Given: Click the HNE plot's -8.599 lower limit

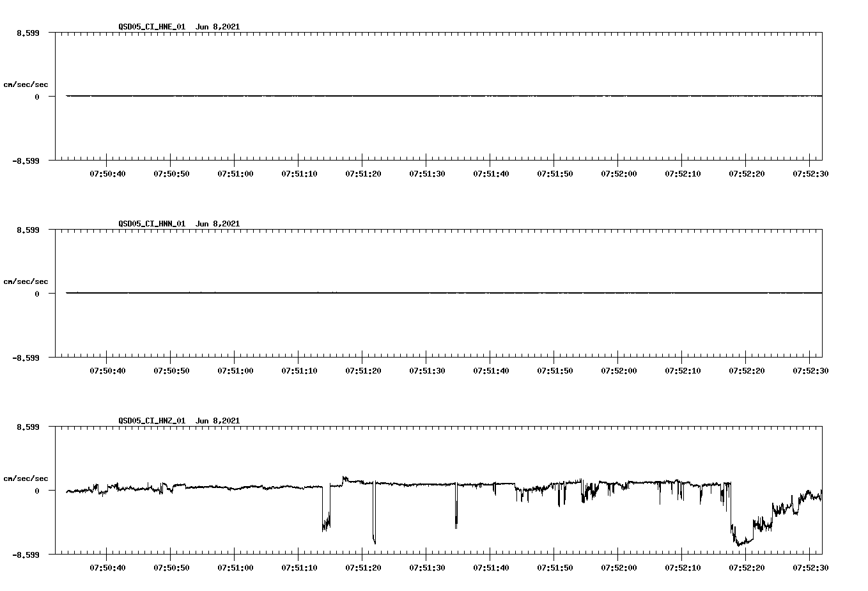Looking at the screenshot, I should 25,161.
